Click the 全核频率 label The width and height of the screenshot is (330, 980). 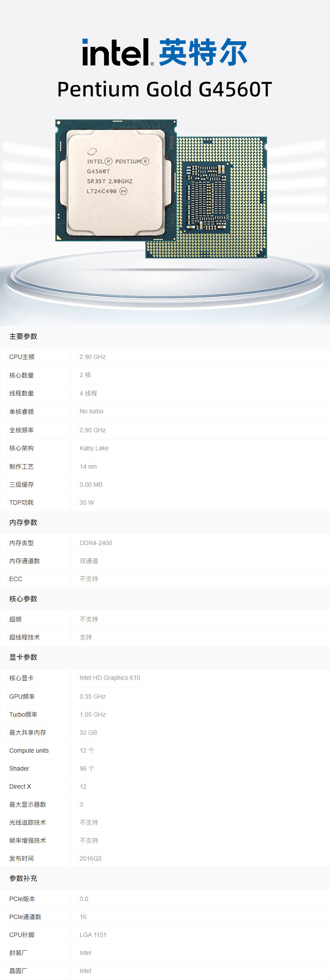pyautogui.click(x=22, y=430)
